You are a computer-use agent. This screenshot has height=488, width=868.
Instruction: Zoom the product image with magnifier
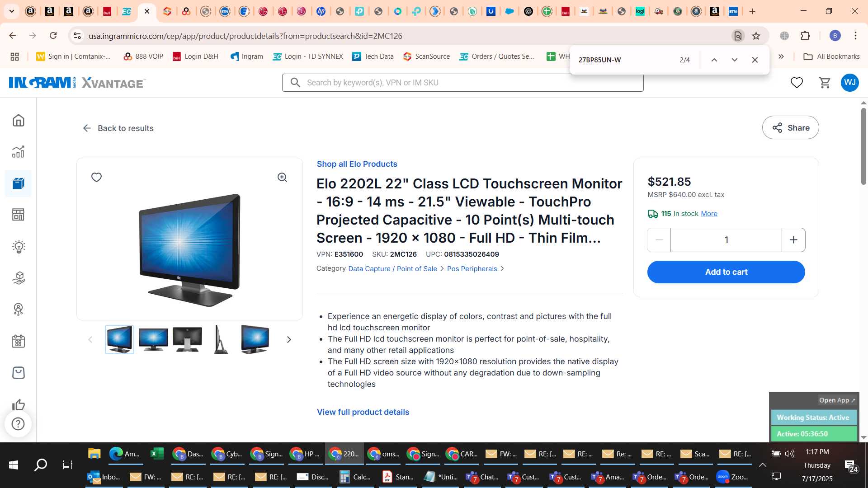point(283,178)
